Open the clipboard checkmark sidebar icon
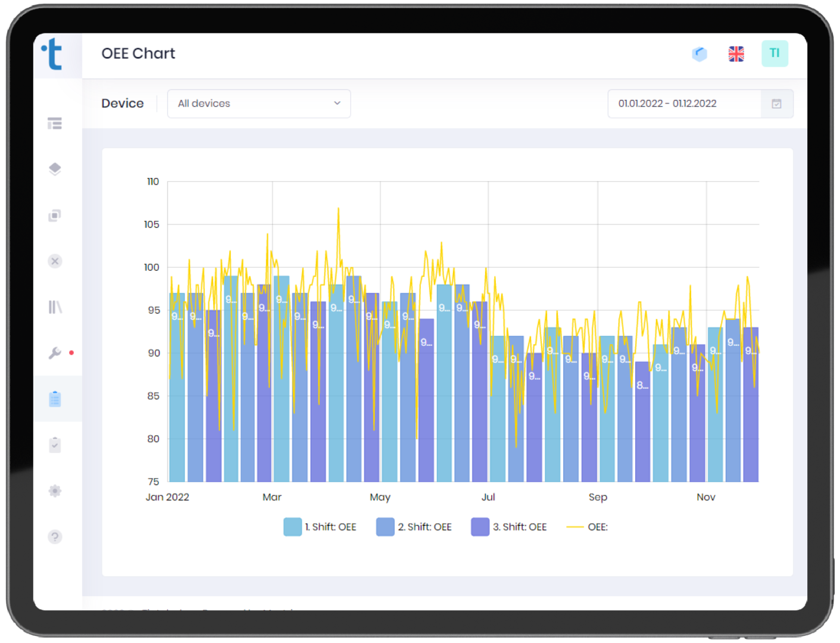 (x=55, y=445)
